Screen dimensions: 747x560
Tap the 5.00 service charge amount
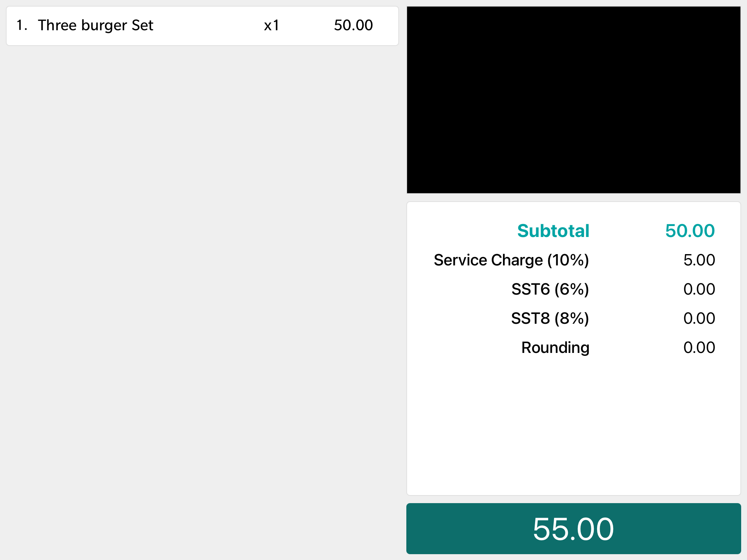(x=699, y=260)
